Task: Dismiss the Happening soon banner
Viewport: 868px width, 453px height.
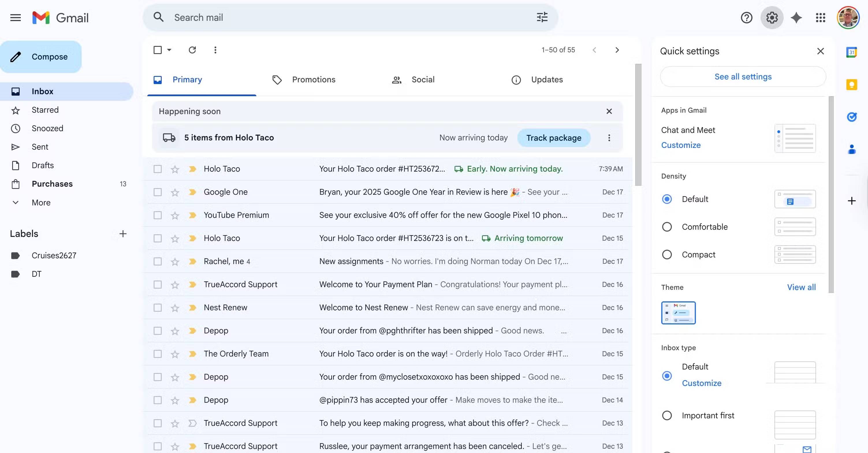Action: 609,111
